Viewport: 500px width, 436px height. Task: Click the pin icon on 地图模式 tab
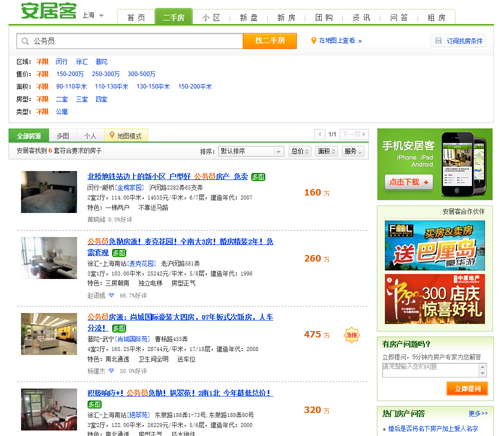[112, 135]
